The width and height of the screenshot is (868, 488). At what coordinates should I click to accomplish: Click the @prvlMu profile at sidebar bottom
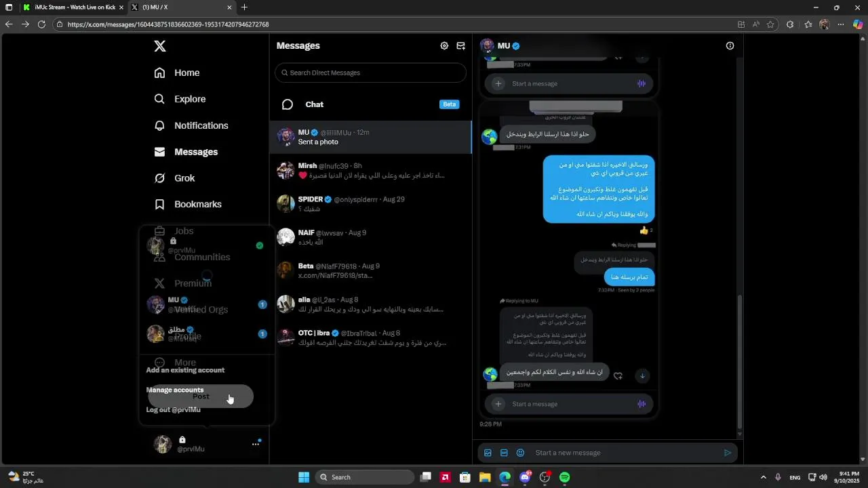click(x=207, y=444)
